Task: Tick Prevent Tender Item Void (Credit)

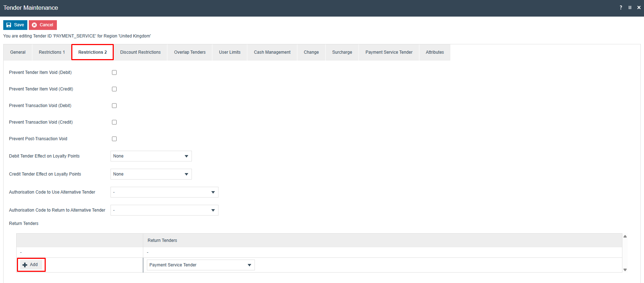Action: 114,89
